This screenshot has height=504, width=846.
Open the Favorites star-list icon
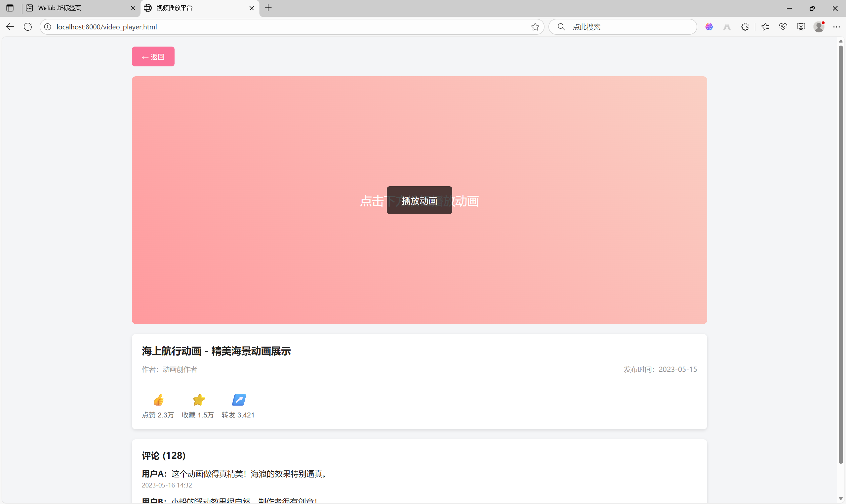click(765, 27)
